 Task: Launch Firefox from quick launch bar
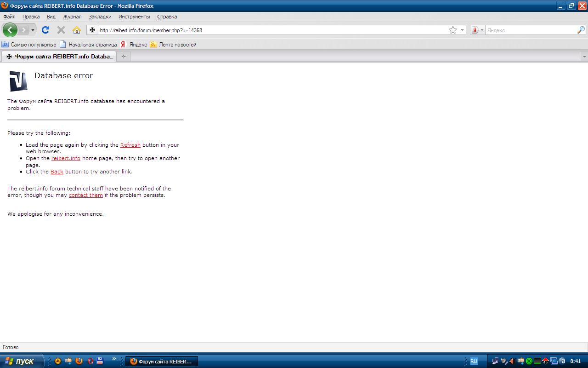pos(79,361)
